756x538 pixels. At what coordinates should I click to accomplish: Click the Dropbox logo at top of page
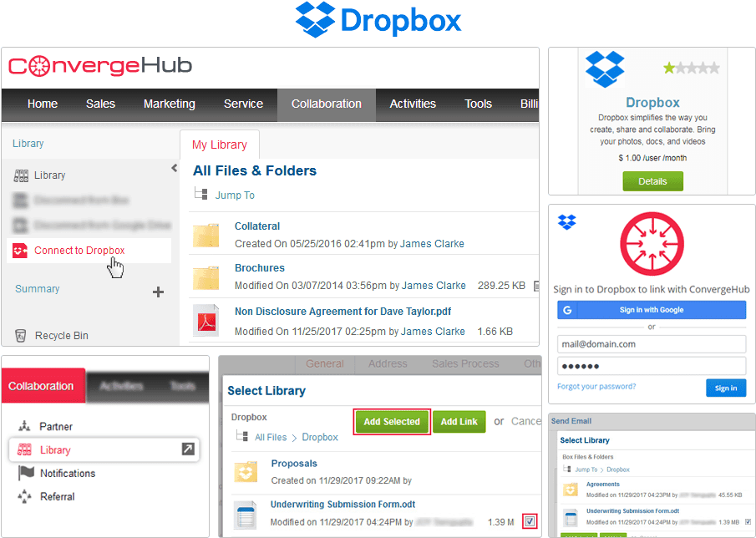tap(378, 19)
